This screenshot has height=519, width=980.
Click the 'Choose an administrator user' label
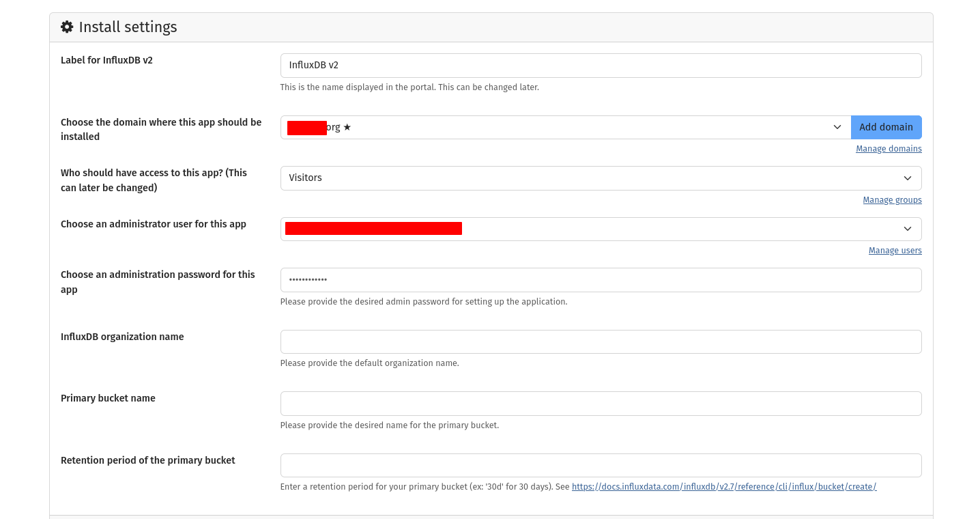click(x=154, y=224)
